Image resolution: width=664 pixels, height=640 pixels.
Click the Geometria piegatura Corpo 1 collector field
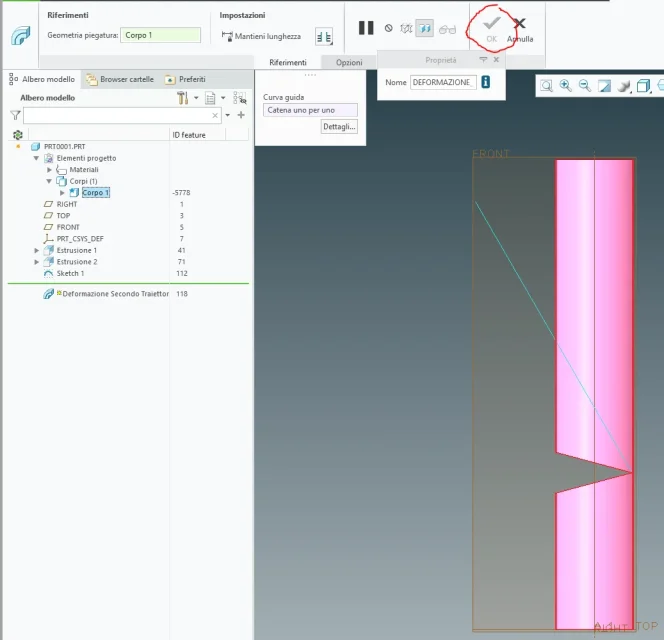(160, 35)
